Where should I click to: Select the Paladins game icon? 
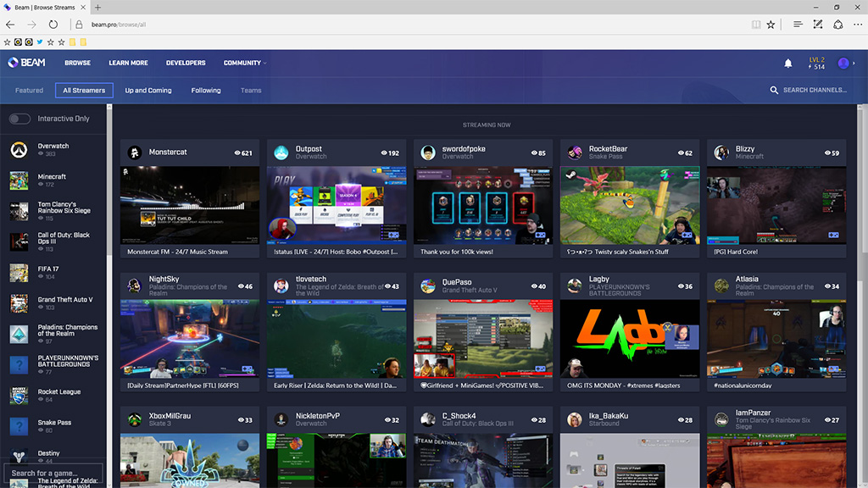pyautogui.click(x=19, y=334)
